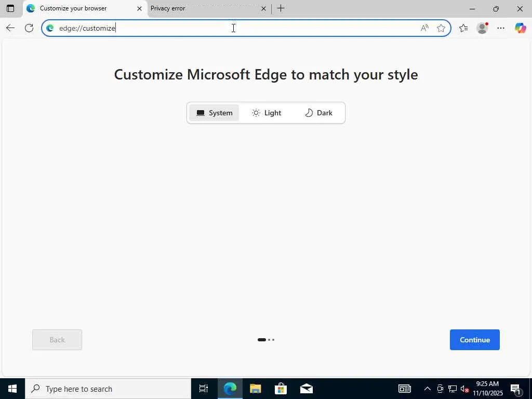Open Read aloud from address bar
Image resolution: width=532 pixels, height=399 pixels.
(424, 28)
